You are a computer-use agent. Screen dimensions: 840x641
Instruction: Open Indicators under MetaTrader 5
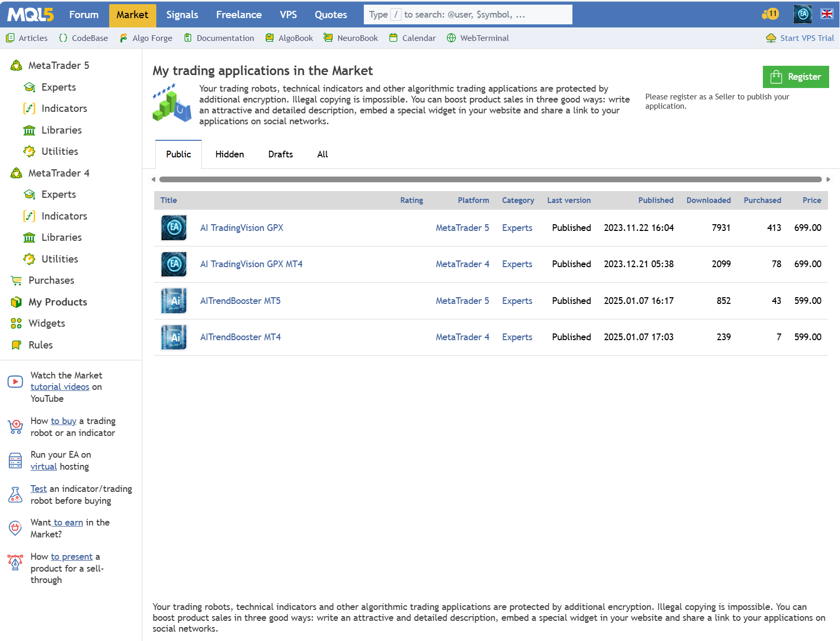click(x=64, y=108)
